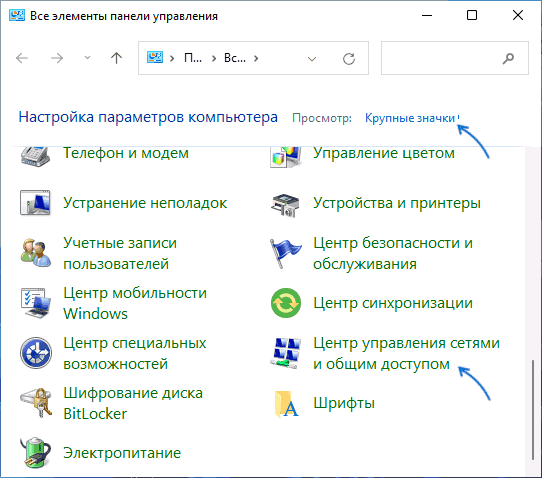Open the view mode 'Крупные значки' dropdown

pos(412,118)
